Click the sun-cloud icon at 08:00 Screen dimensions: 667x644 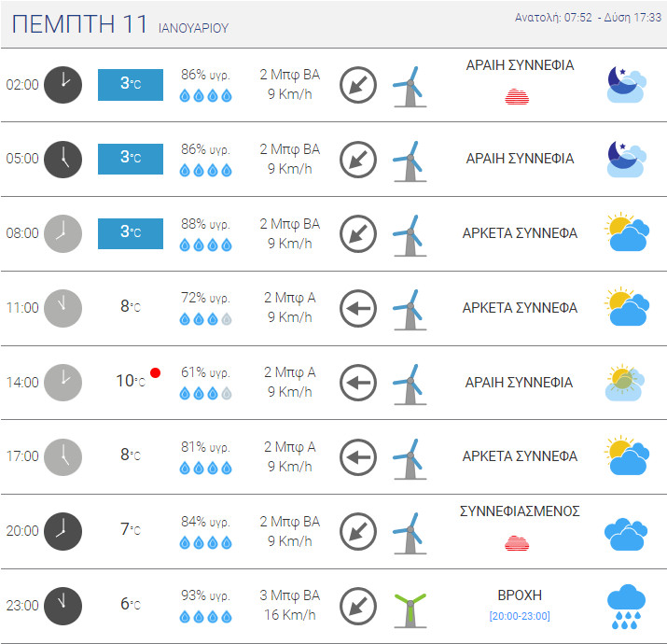point(627,233)
